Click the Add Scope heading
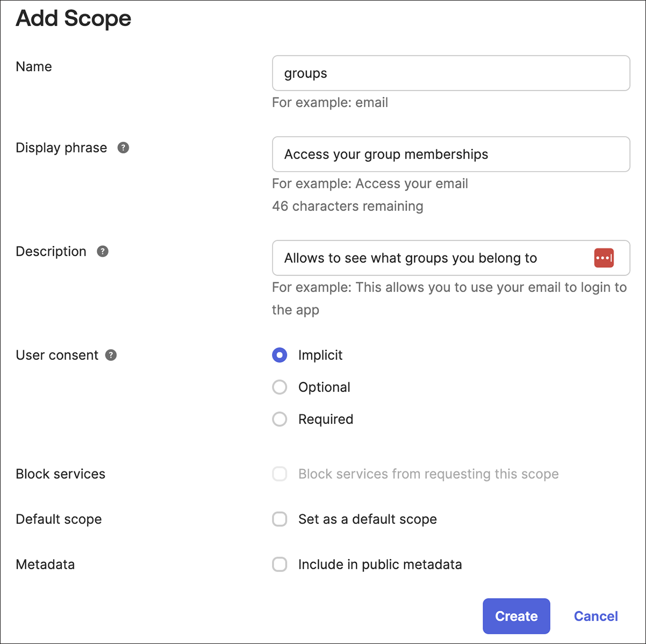The width and height of the screenshot is (646, 644). [74, 19]
